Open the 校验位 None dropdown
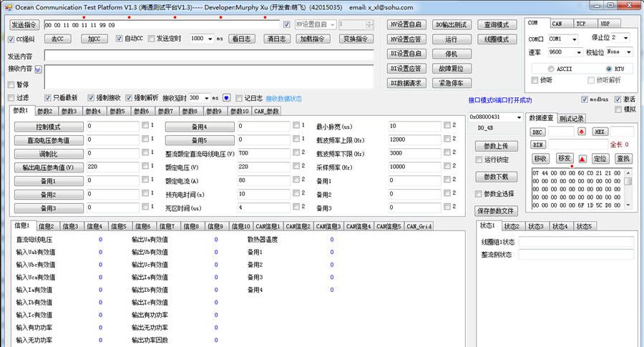Image resolution: width=644 pixels, height=347 pixels. [629, 52]
